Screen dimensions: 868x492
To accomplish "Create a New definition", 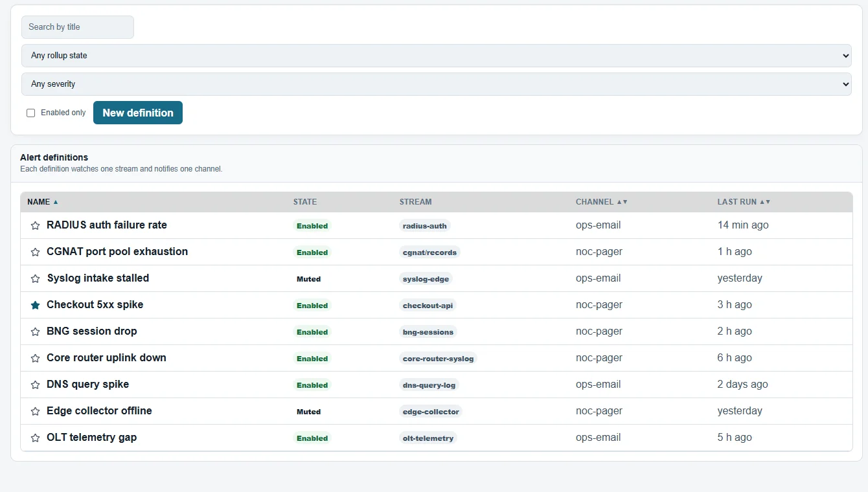I will 138,113.
